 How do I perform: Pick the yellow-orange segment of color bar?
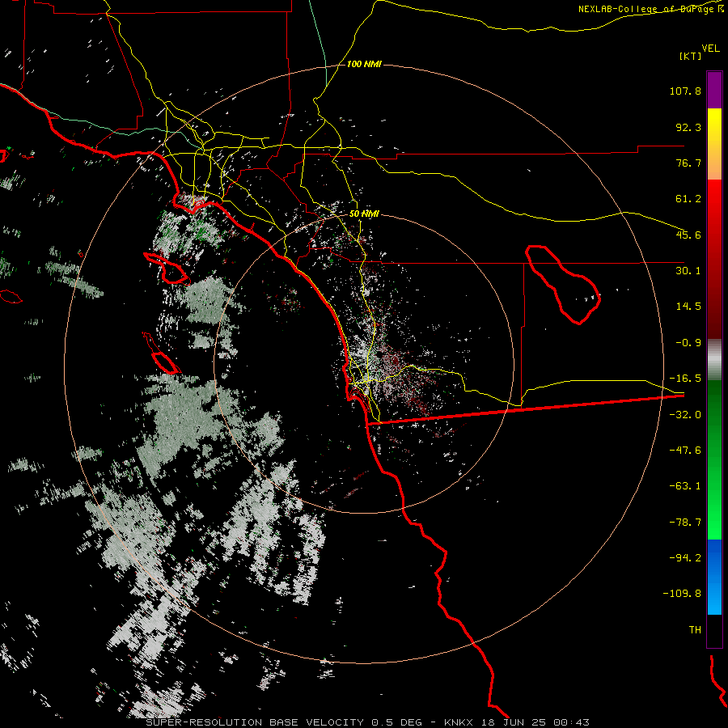tap(714, 144)
